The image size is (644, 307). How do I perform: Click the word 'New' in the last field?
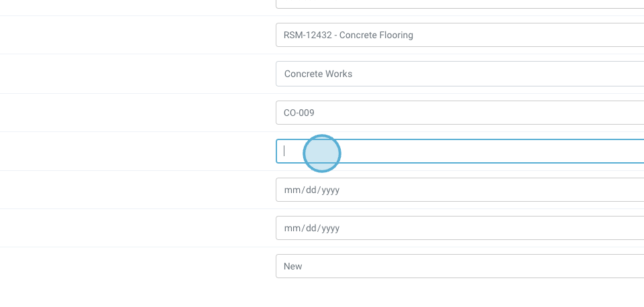293,267
